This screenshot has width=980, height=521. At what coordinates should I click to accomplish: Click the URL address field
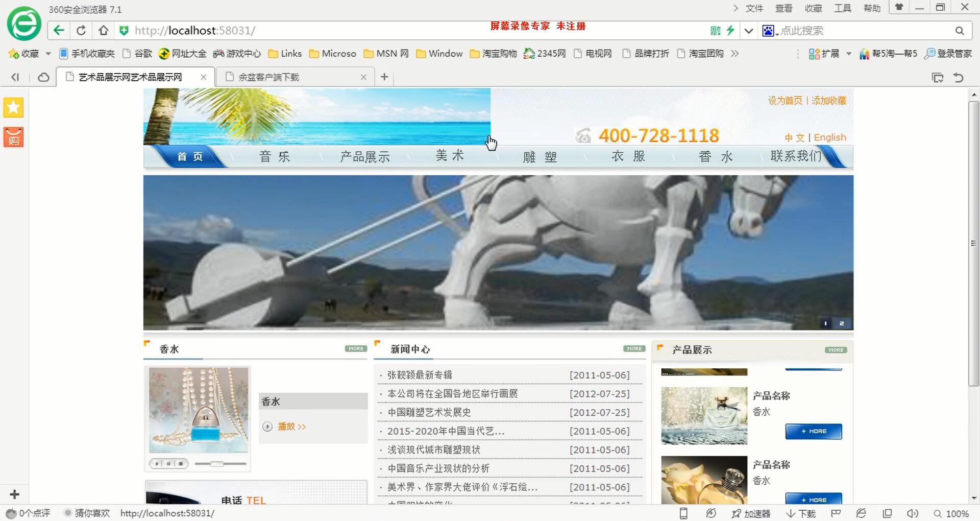click(419, 31)
